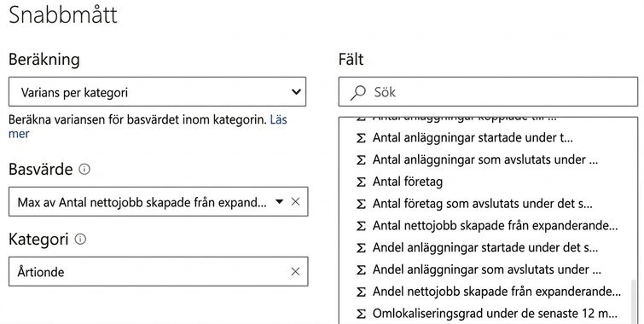Click the Kategori info icon
This screenshot has height=324, width=644.
click(80, 239)
